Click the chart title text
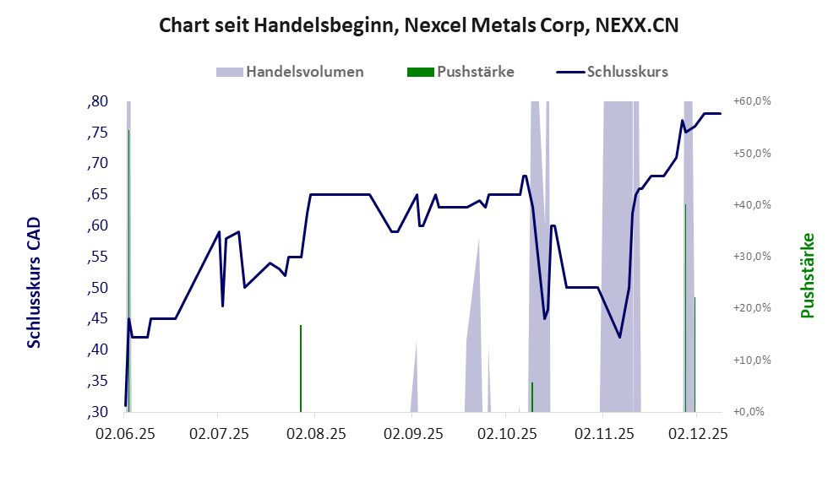This screenshot has height=504, width=839. (419, 26)
